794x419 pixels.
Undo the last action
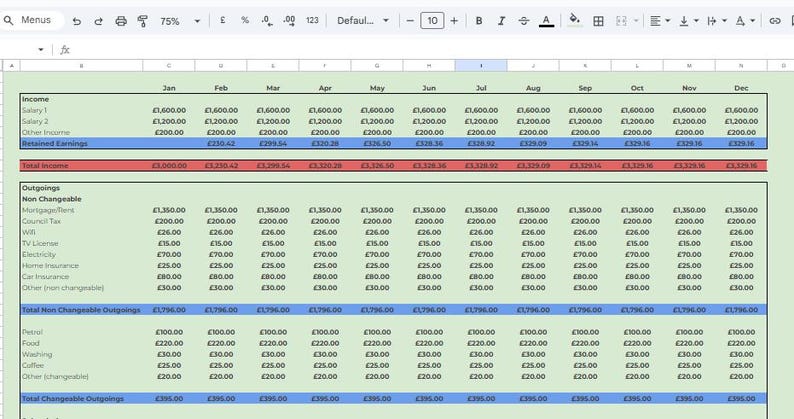76,21
